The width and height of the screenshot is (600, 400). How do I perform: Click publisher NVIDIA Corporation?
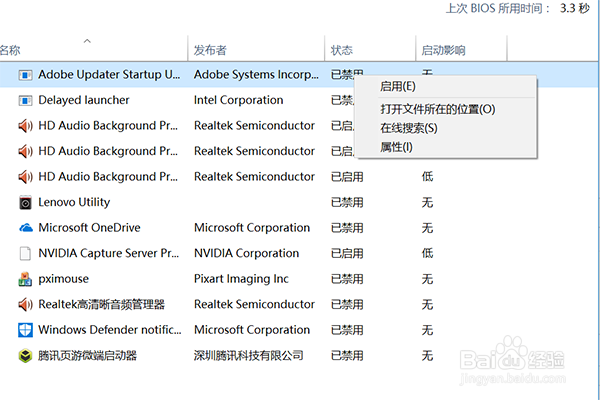246,253
